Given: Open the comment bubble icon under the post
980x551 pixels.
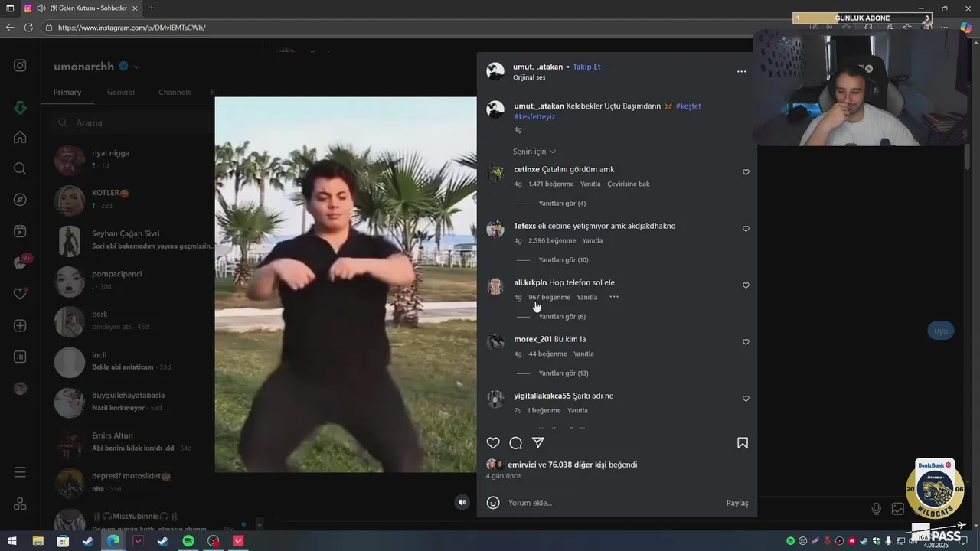Looking at the screenshot, I should tap(516, 443).
